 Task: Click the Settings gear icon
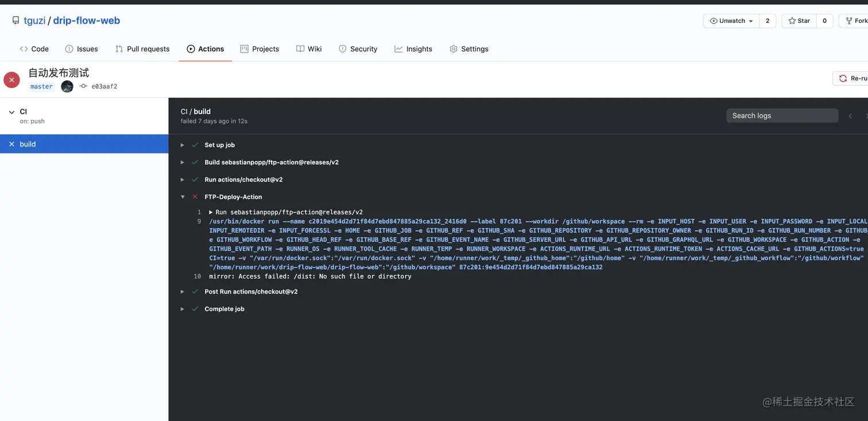[454, 49]
